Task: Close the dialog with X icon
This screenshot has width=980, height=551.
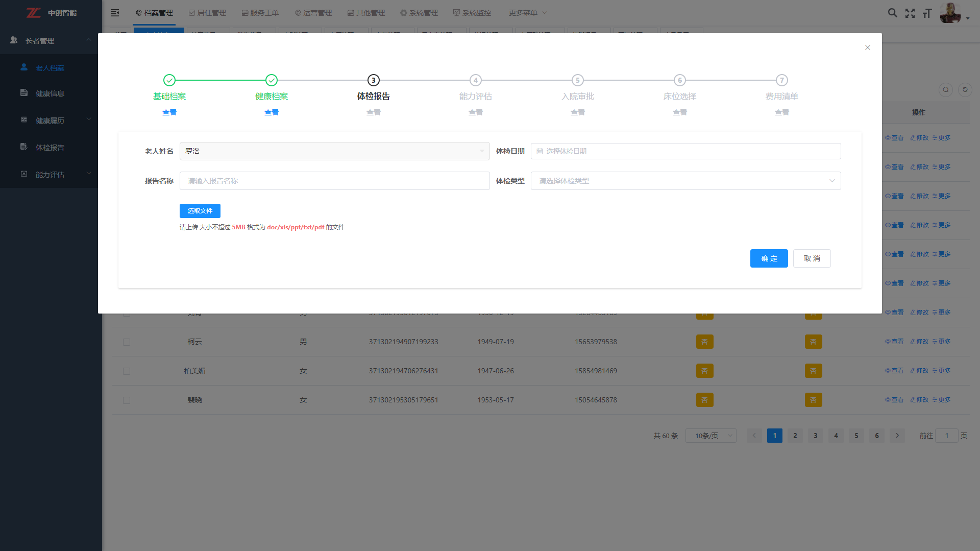Action: click(x=867, y=47)
